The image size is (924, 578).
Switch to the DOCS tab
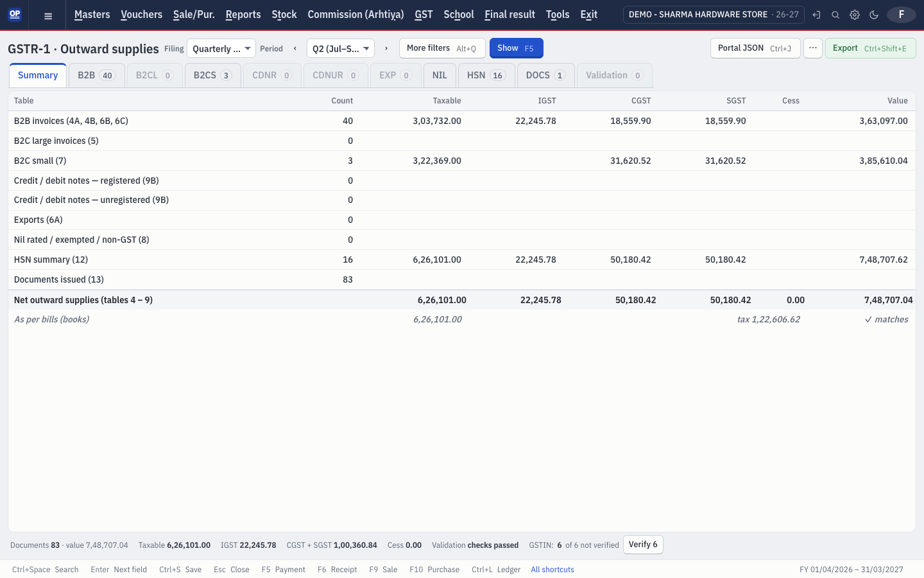545,75
